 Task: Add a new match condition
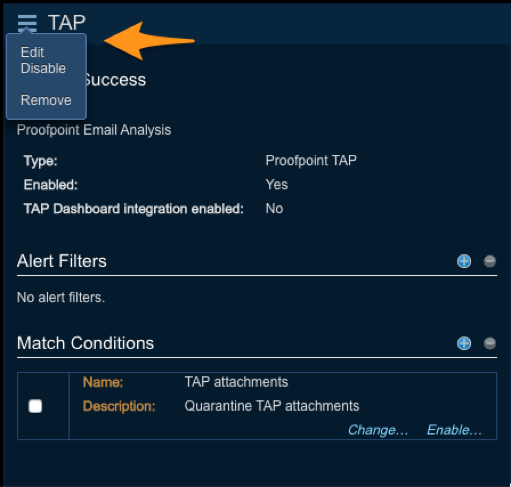464,343
